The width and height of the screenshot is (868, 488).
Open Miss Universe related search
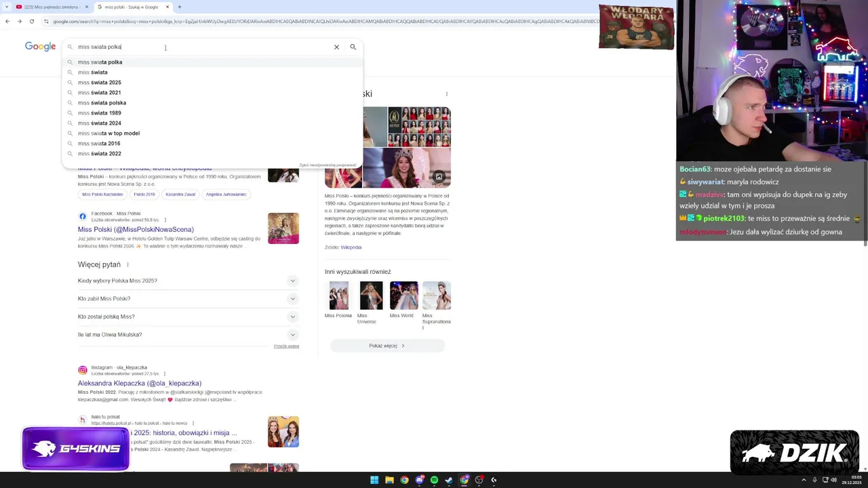click(x=371, y=302)
